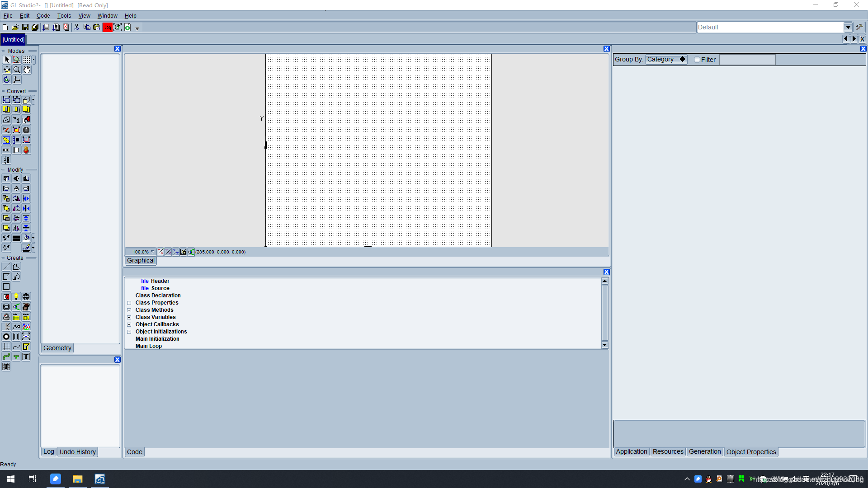Expand Class Methods section
Viewport: 868px width, 488px height.
(x=130, y=310)
